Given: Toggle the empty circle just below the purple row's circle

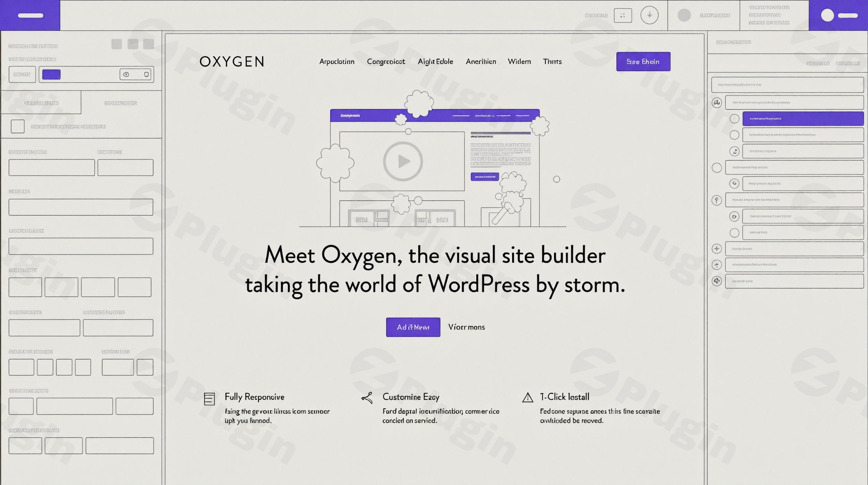Looking at the screenshot, I should pos(734,135).
